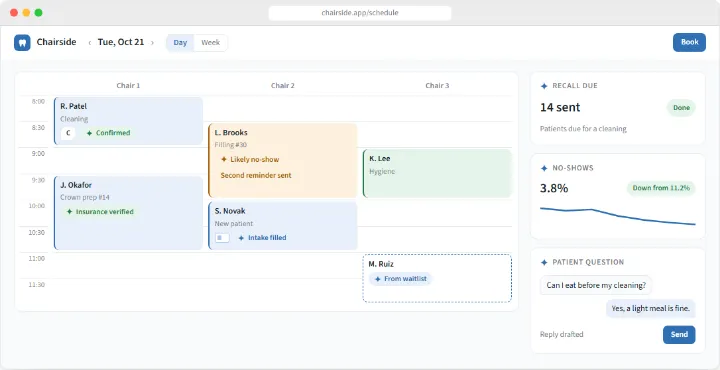Click the Chair 3 column header
Screen dimensions: 720x370
pyautogui.click(x=437, y=85)
